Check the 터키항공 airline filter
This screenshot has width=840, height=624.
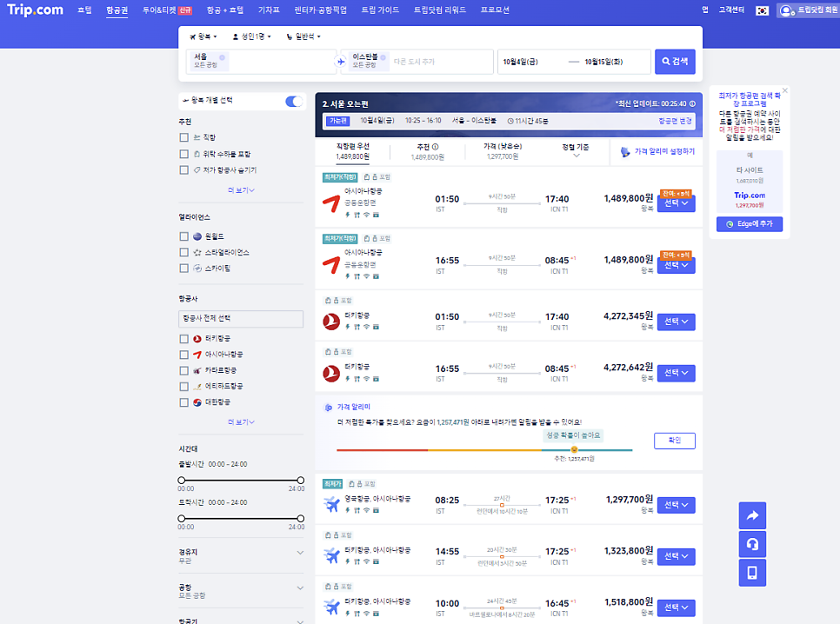coord(183,339)
